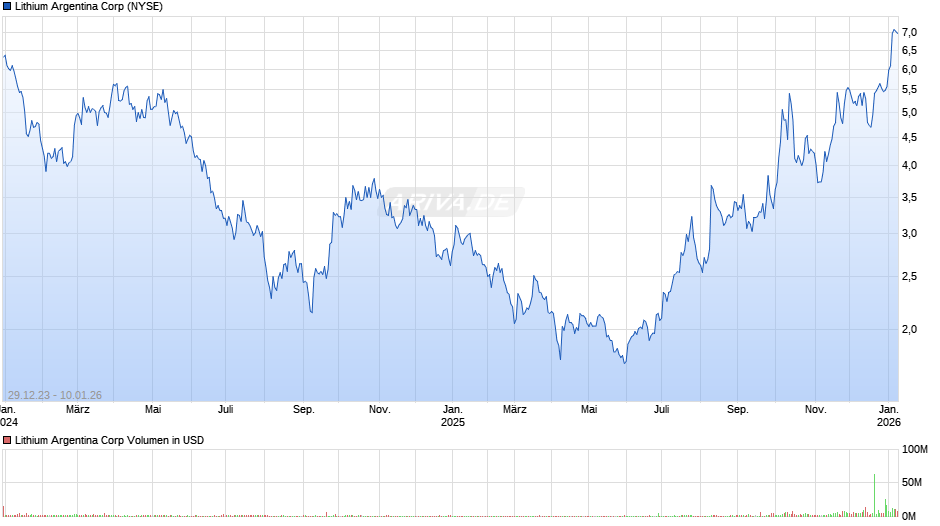Image resolution: width=940 pixels, height=526 pixels.
Task: Click the 50M volume axis label
Action: pyautogui.click(x=912, y=483)
